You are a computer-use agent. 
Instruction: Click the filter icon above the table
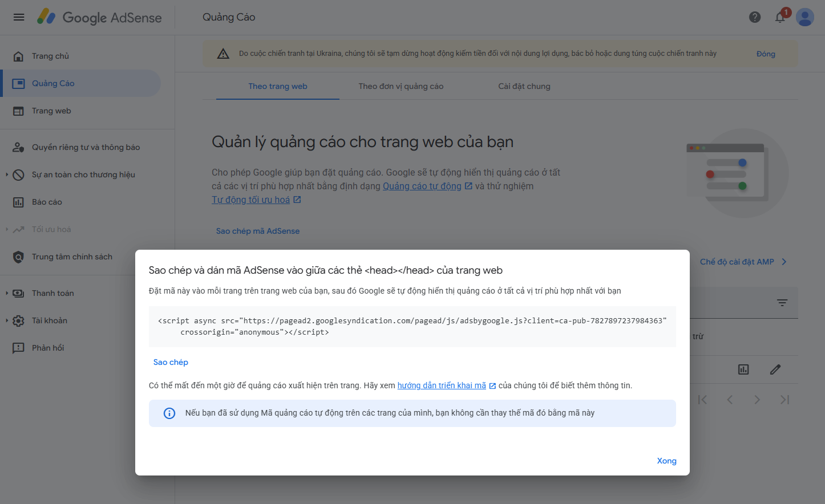782,303
